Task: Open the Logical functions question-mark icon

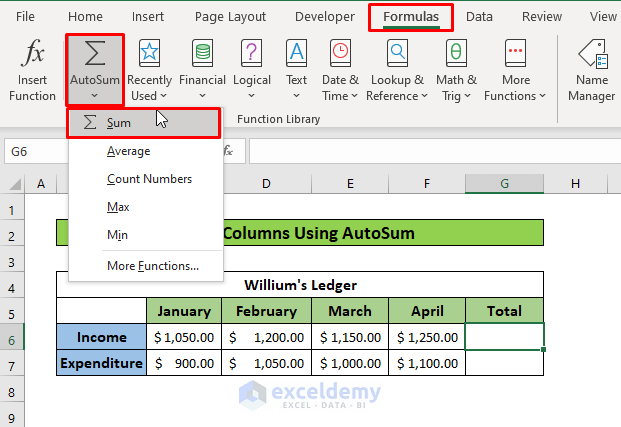Action: tap(251, 53)
